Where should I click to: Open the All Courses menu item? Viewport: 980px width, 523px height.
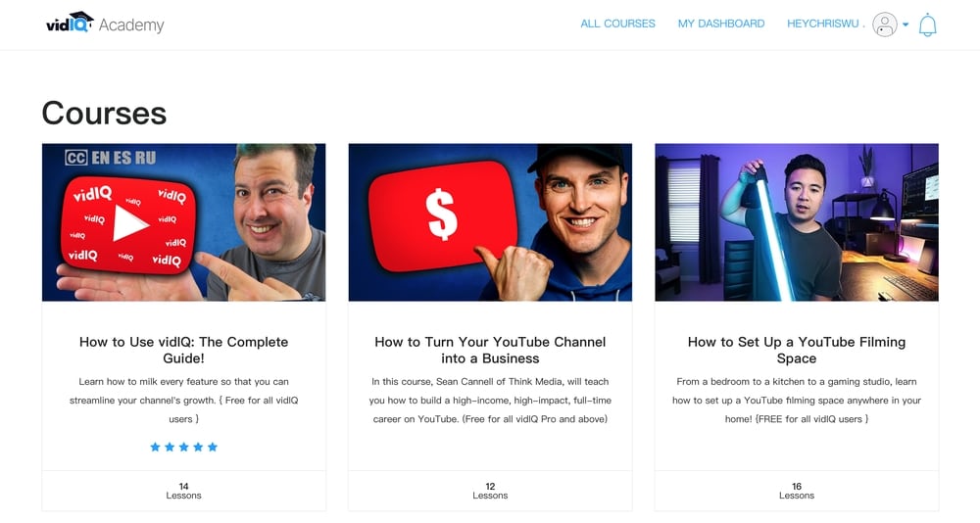pyautogui.click(x=617, y=24)
